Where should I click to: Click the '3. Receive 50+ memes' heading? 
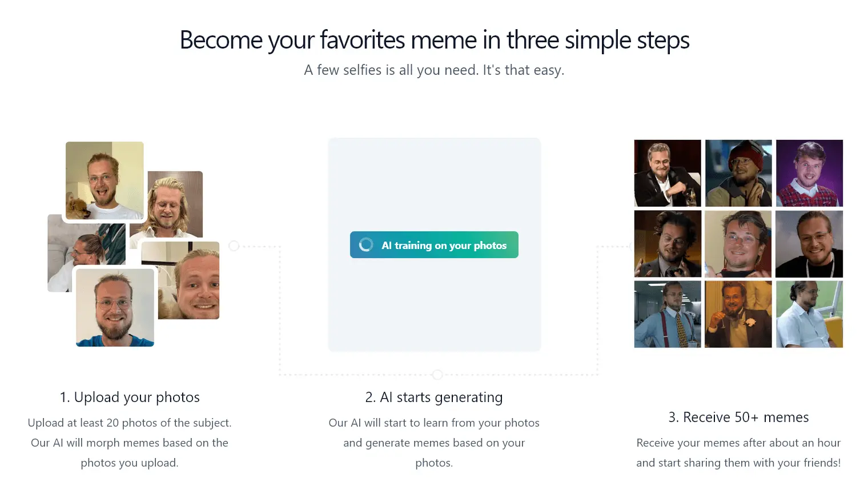738,417
